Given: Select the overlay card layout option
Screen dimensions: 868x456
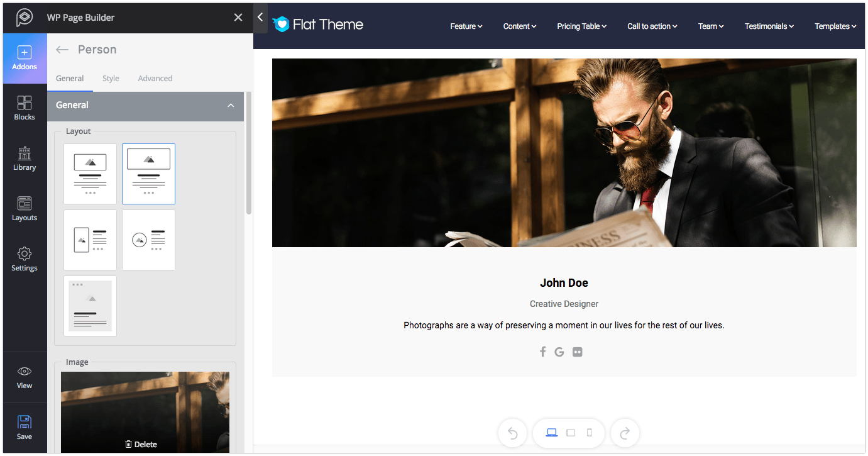Looking at the screenshot, I should pyautogui.click(x=90, y=306).
